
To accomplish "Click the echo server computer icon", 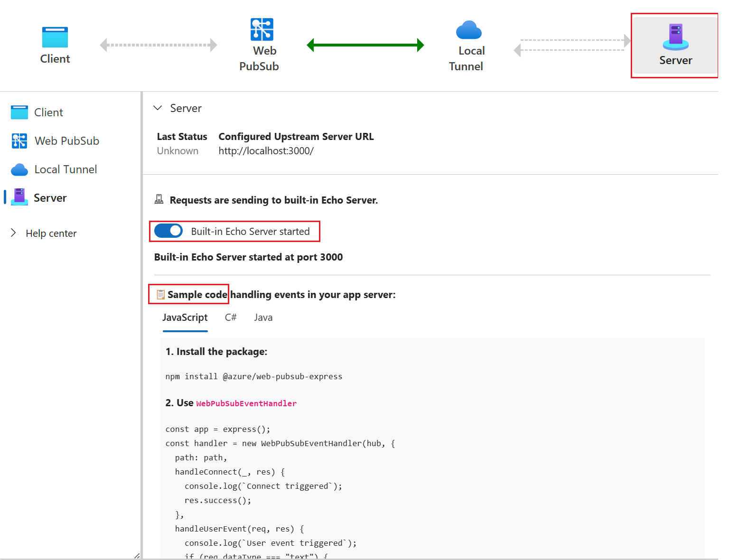I will [x=159, y=200].
